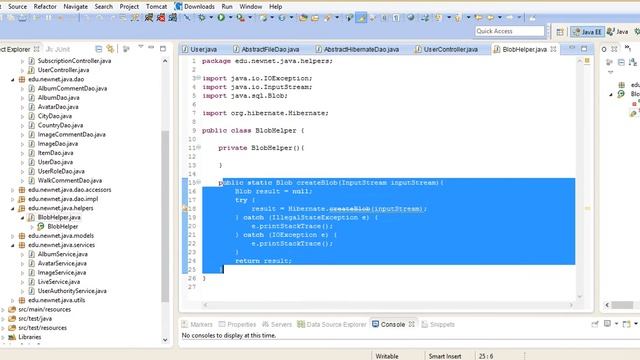Click the Last Edit Location icon

click(478, 18)
